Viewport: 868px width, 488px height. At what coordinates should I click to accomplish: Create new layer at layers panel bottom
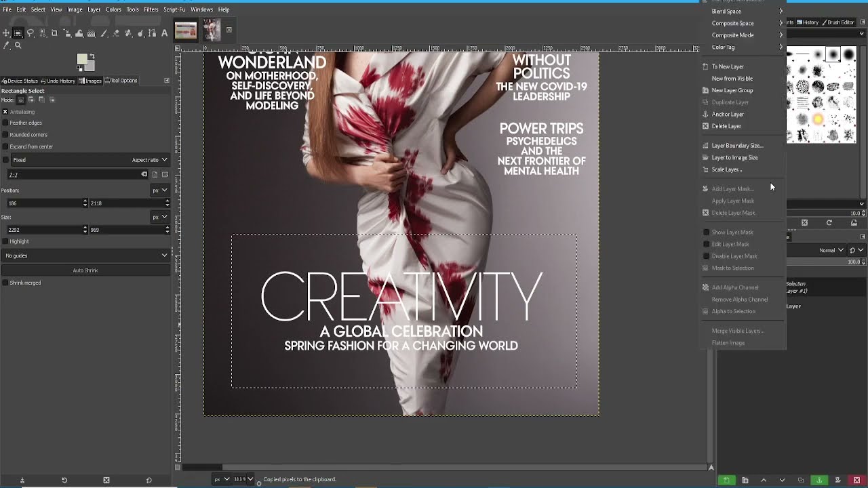click(x=726, y=480)
